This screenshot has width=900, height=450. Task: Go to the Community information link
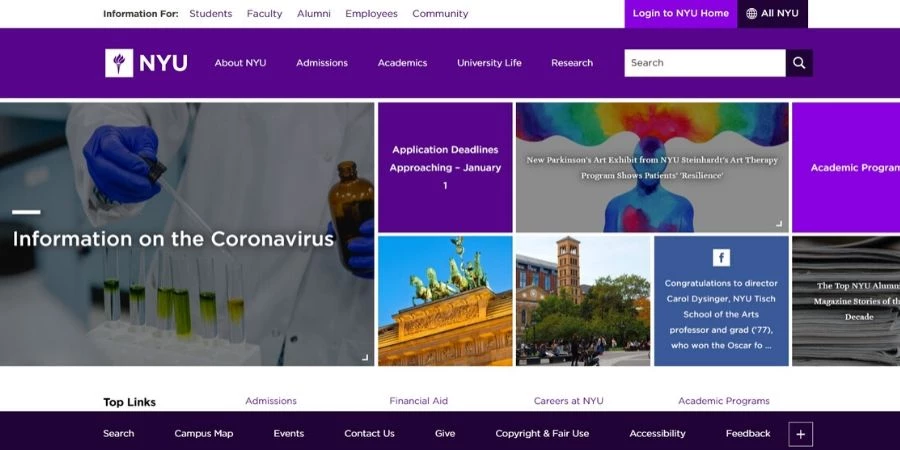tap(440, 14)
